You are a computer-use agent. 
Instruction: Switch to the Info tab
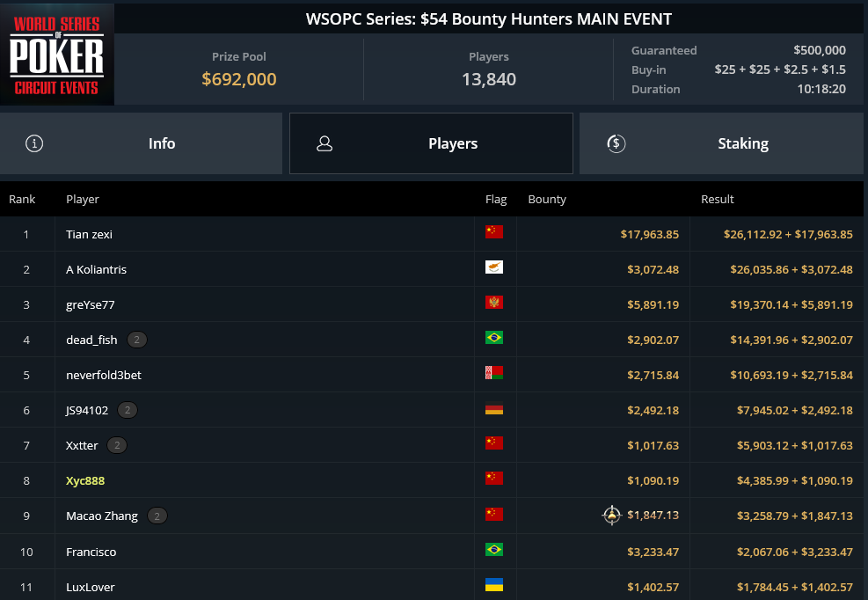pos(142,143)
